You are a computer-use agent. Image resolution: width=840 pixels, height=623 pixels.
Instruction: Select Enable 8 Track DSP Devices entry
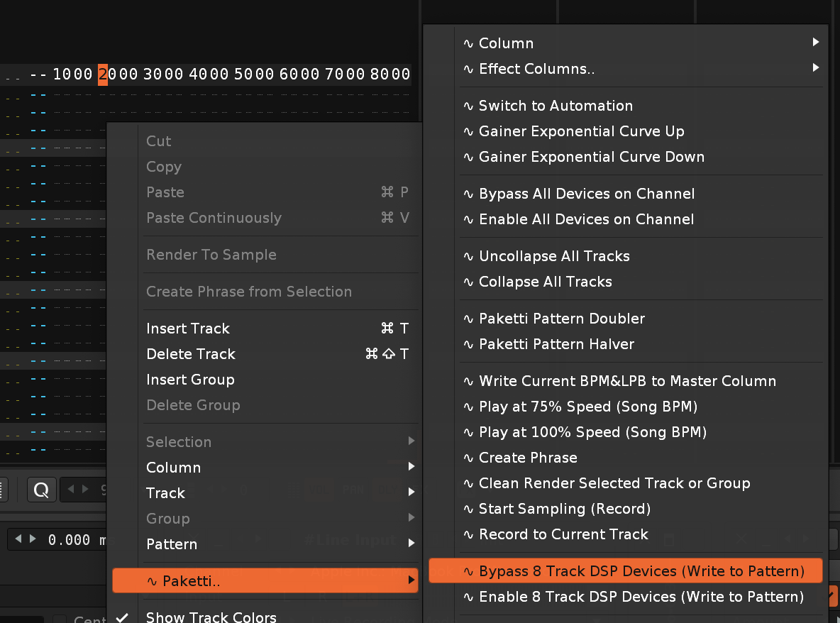pos(641,597)
